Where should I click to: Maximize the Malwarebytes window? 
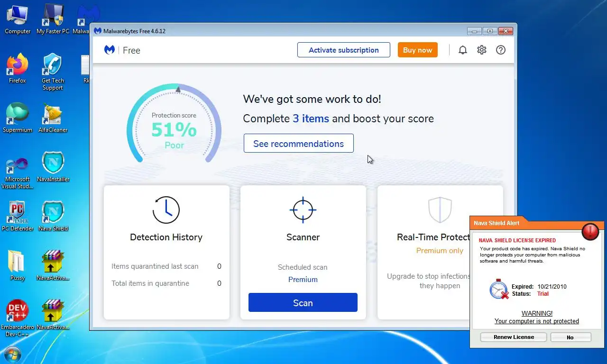click(x=490, y=31)
